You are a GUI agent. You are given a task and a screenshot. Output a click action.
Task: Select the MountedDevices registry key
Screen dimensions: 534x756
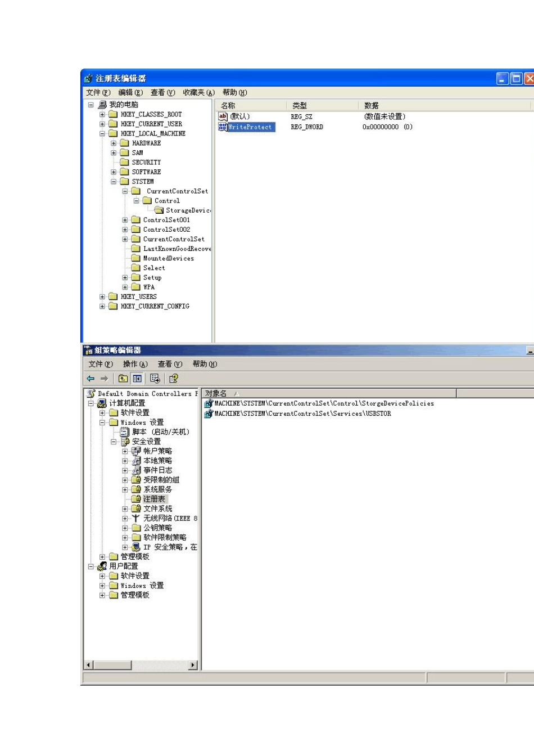pyautogui.click(x=168, y=258)
